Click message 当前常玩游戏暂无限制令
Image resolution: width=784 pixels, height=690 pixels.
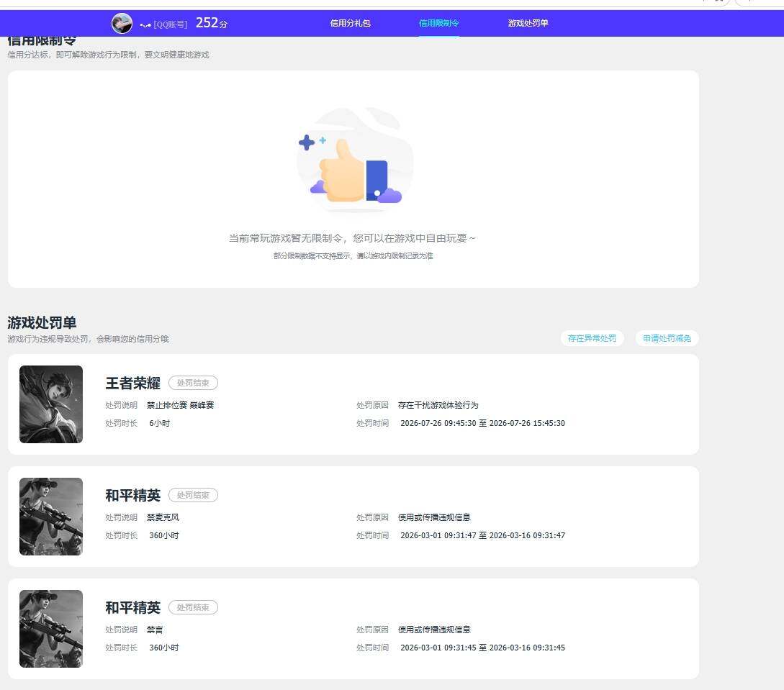click(352, 238)
